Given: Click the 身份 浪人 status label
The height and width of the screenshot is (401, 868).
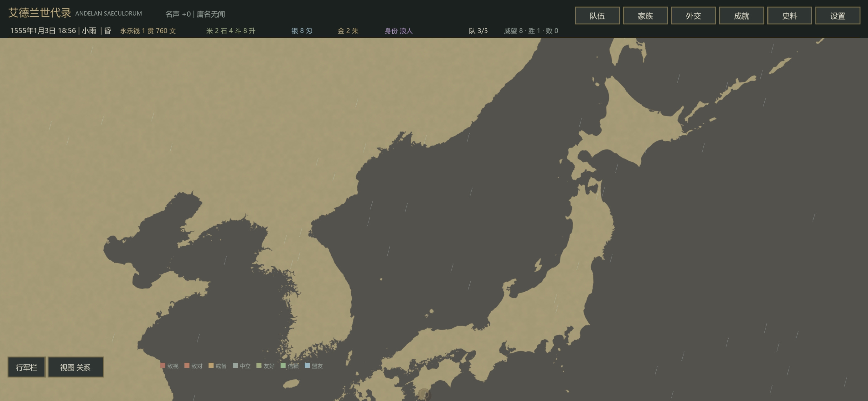Looking at the screenshot, I should click(x=399, y=31).
